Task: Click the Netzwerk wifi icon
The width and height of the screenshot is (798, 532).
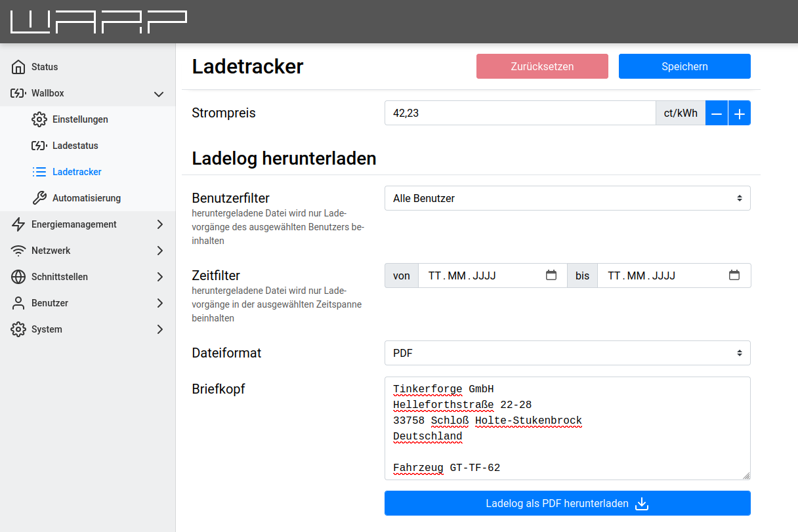Action: coord(18,251)
